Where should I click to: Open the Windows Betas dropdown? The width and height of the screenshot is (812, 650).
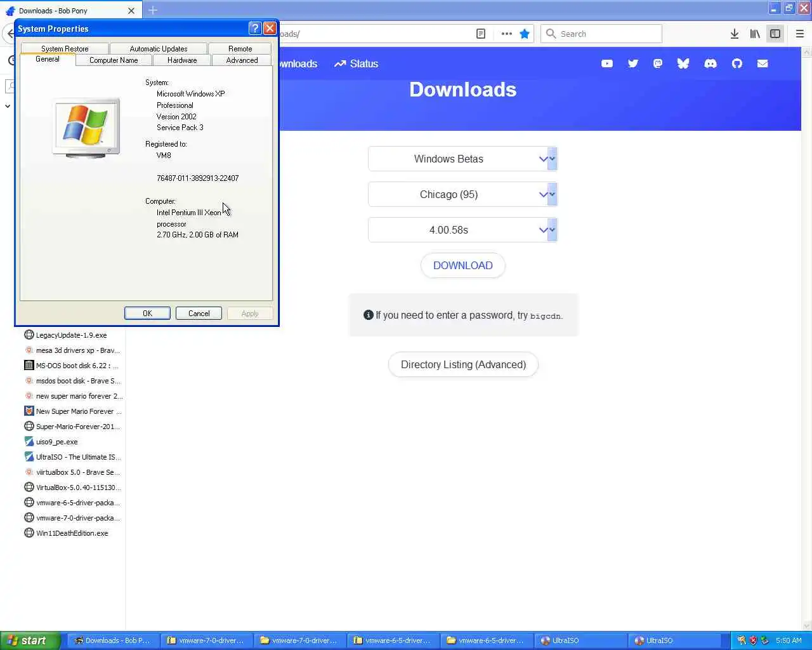tap(463, 159)
